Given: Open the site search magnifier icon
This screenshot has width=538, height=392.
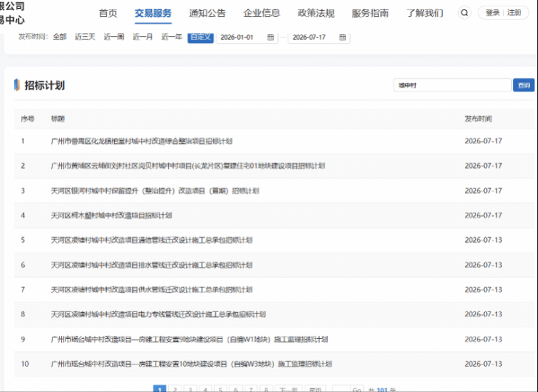Looking at the screenshot, I should [x=465, y=12].
